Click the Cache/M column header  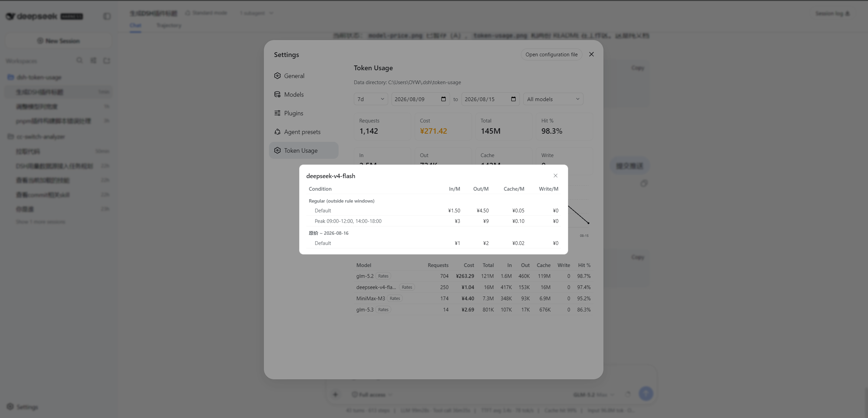(x=514, y=189)
